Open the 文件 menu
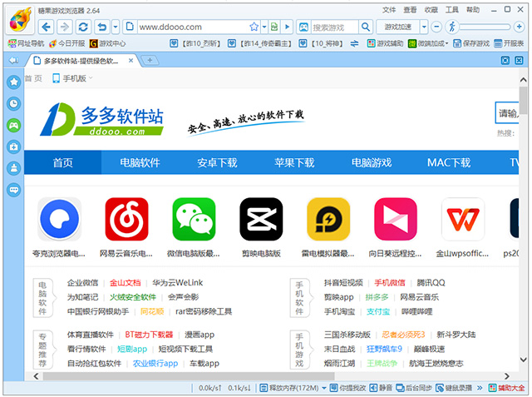 389,10
